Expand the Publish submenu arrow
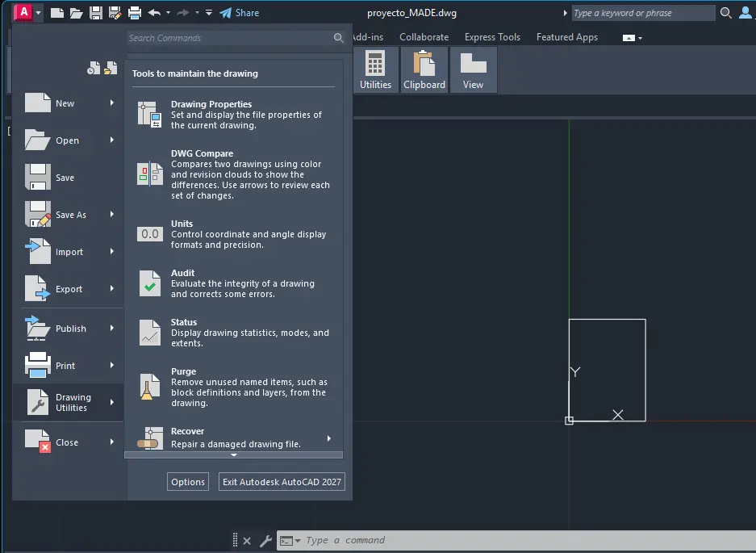Screen dimensions: 756x553 click(112, 328)
